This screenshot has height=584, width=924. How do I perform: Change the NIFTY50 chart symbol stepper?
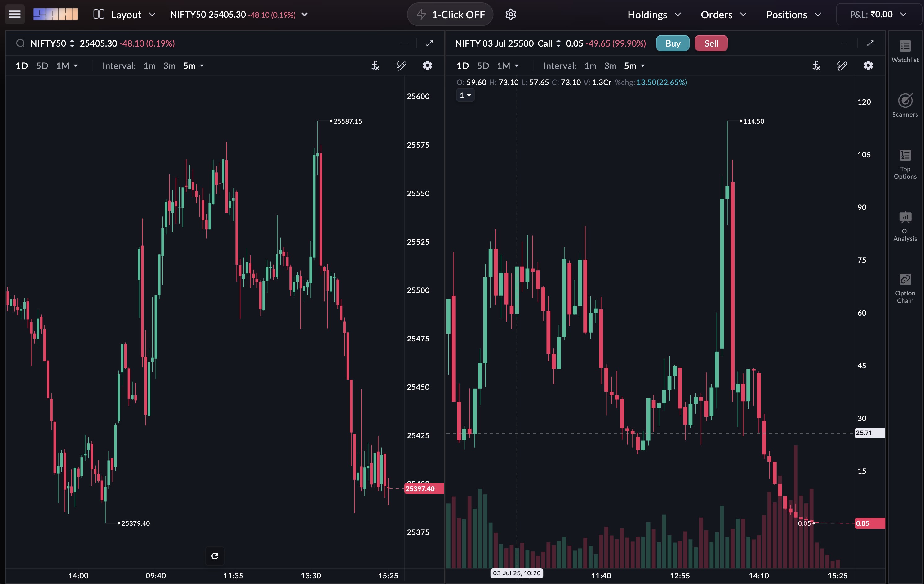(72, 43)
